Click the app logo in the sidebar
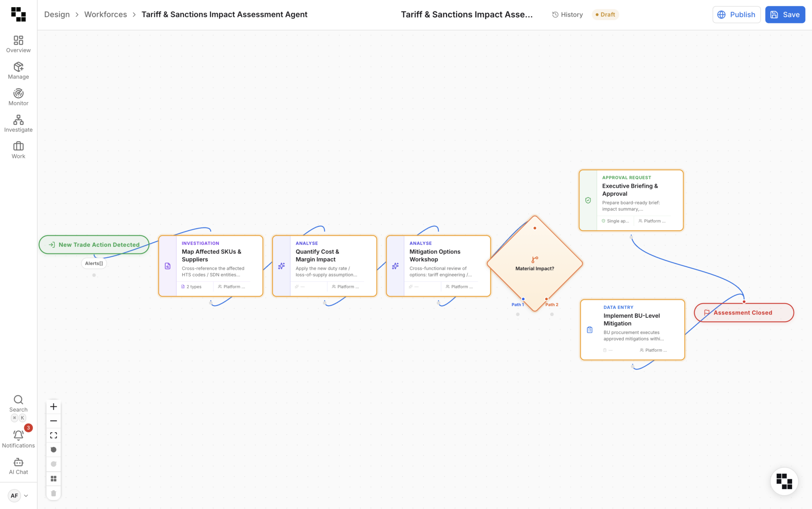Screen dimensions: 812x509 point(18,14)
